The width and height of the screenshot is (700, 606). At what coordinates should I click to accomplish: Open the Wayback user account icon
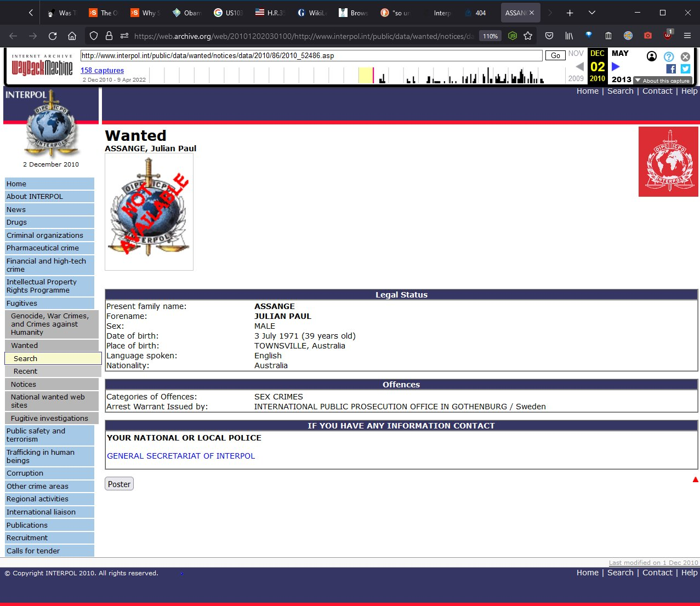(652, 56)
